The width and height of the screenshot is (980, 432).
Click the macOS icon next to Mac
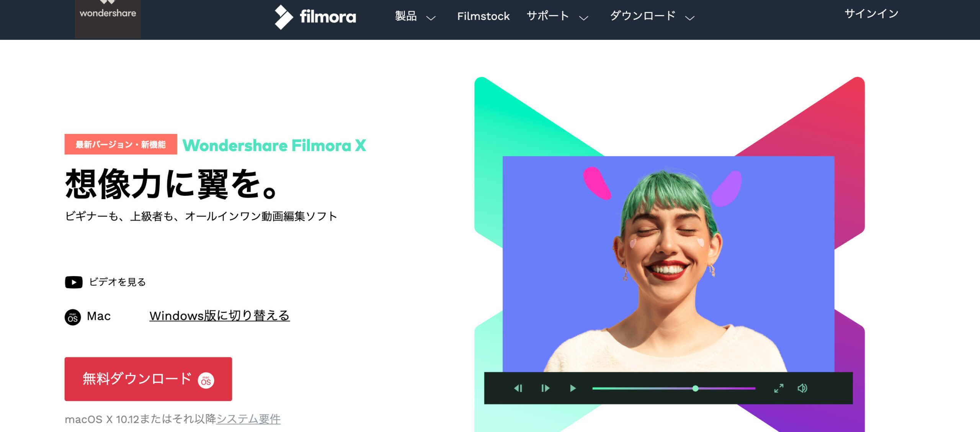(x=73, y=317)
